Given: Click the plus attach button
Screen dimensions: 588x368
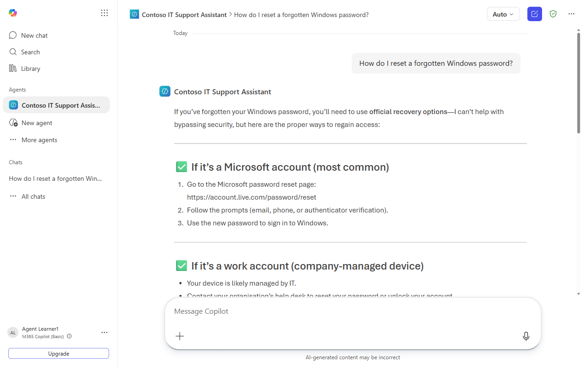Looking at the screenshot, I should [180, 336].
